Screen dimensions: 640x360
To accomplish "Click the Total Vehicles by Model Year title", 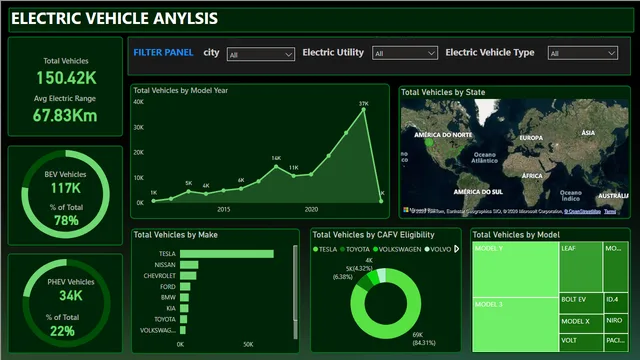I will (180, 90).
